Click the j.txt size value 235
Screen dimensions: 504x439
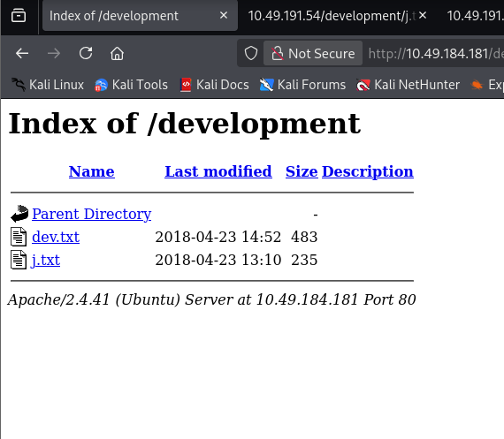[x=304, y=260]
